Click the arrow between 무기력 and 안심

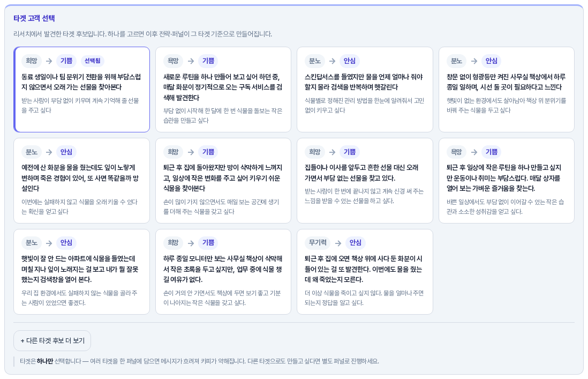338,243
